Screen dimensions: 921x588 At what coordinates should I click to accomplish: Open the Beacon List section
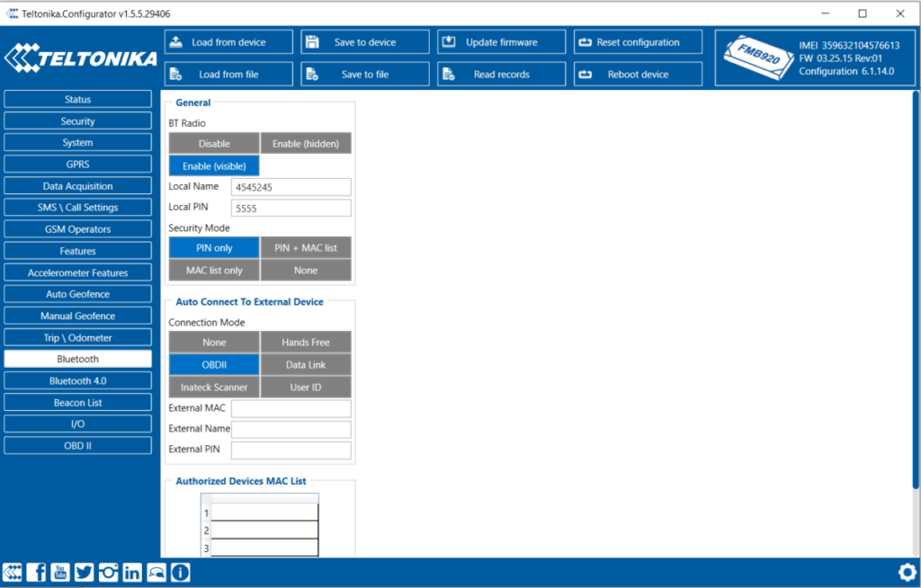point(77,403)
